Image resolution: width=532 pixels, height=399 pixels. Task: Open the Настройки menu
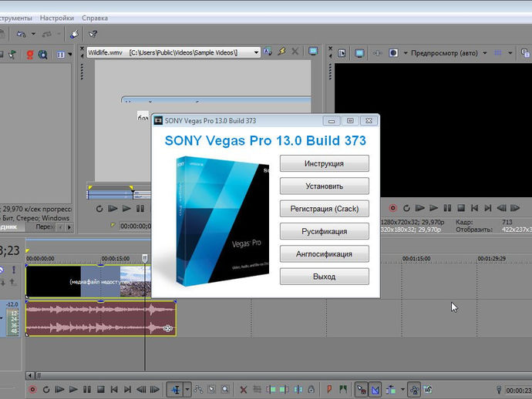(x=56, y=18)
